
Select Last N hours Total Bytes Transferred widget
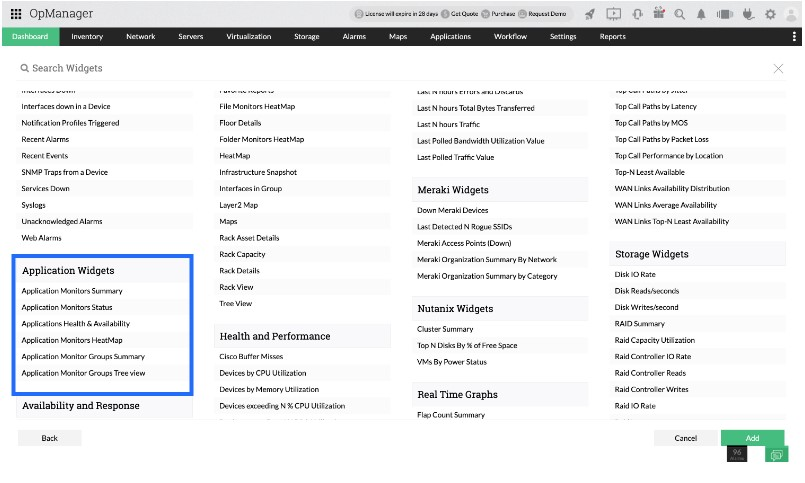tap(476, 108)
